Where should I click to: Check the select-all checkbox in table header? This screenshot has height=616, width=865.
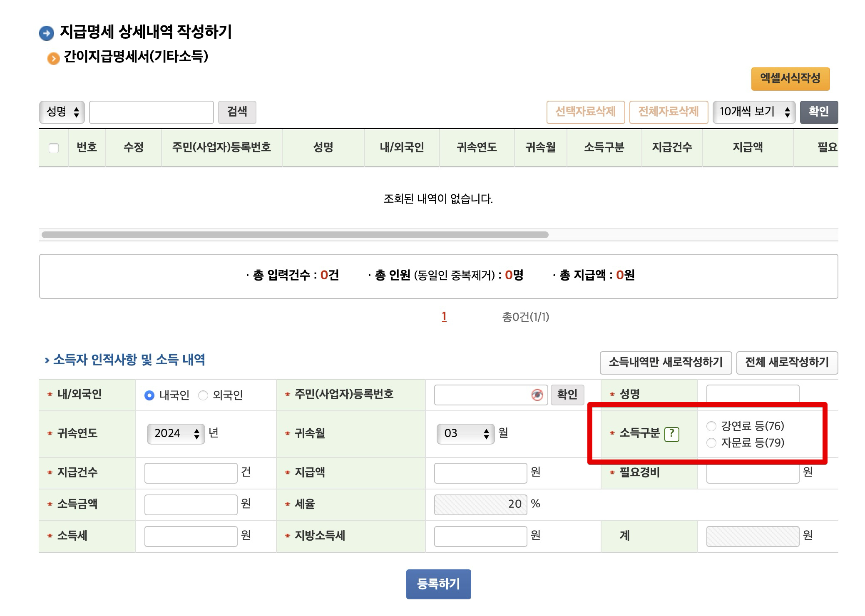click(x=54, y=148)
